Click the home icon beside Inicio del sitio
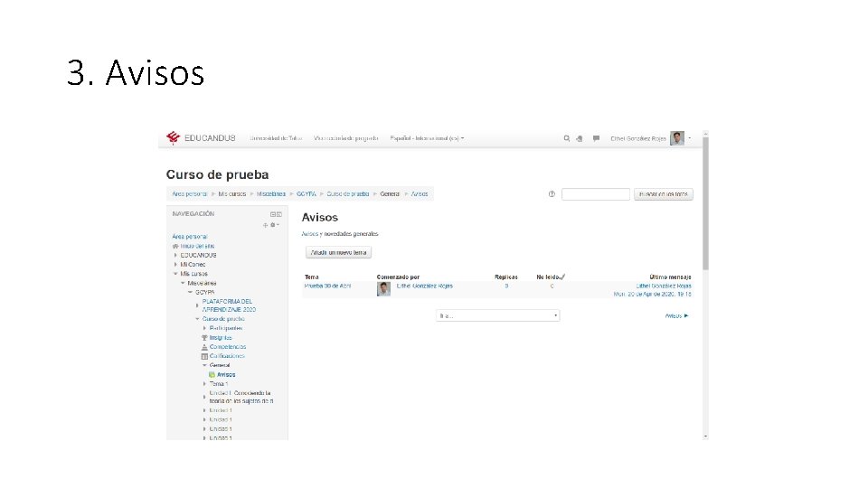Viewport: 868px width, 488px height. 175,246
